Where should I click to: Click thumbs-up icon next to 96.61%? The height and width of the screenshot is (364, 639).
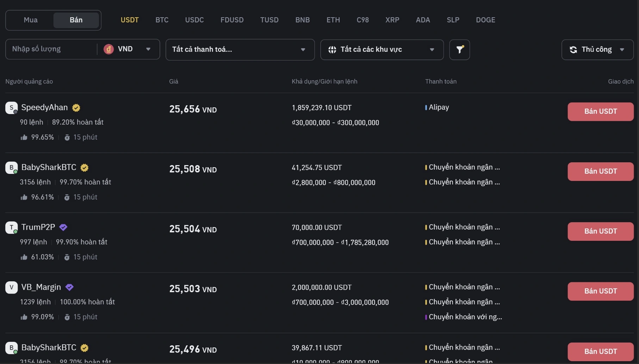(x=24, y=197)
